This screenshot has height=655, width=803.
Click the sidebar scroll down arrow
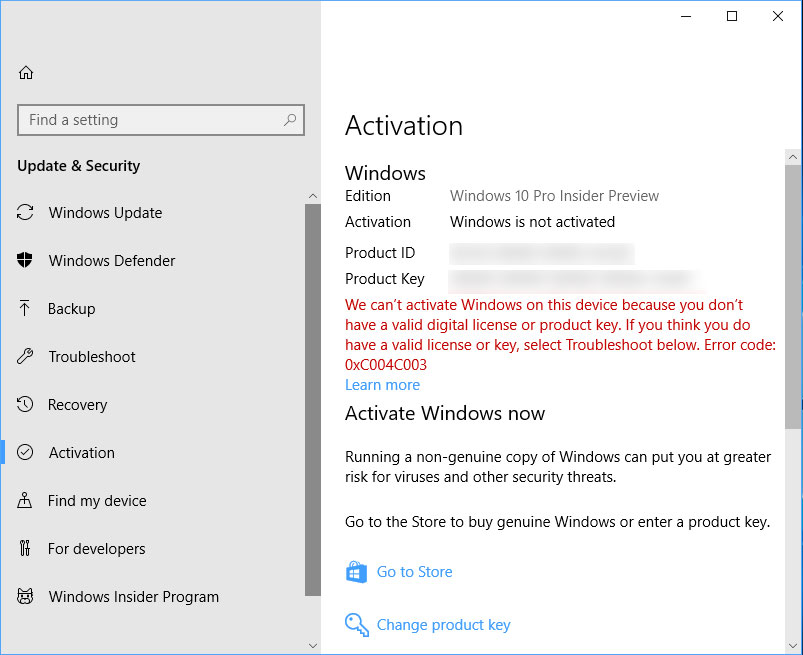tap(313, 646)
